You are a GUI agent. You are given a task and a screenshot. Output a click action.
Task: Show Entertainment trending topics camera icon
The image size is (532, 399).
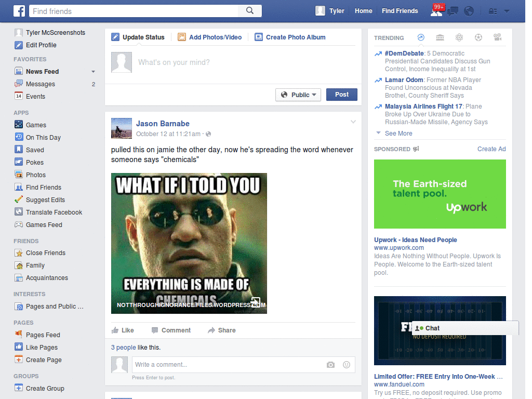(x=497, y=37)
